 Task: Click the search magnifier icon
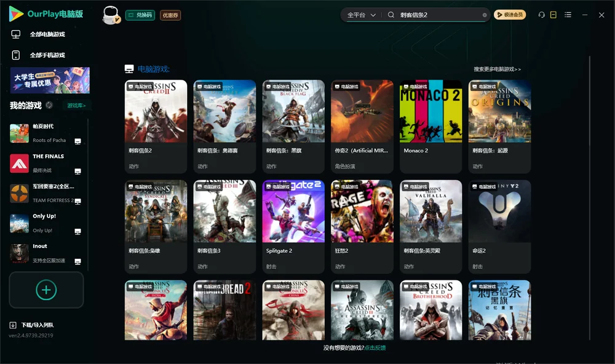(391, 15)
